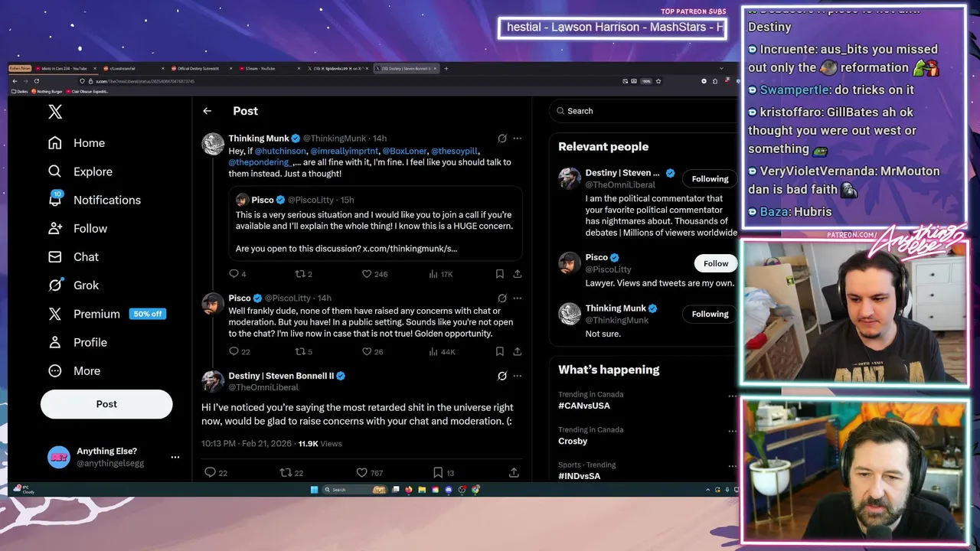Open more options for #CANvsUSA trend
This screenshot has height=551, width=980.
click(732, 396)
